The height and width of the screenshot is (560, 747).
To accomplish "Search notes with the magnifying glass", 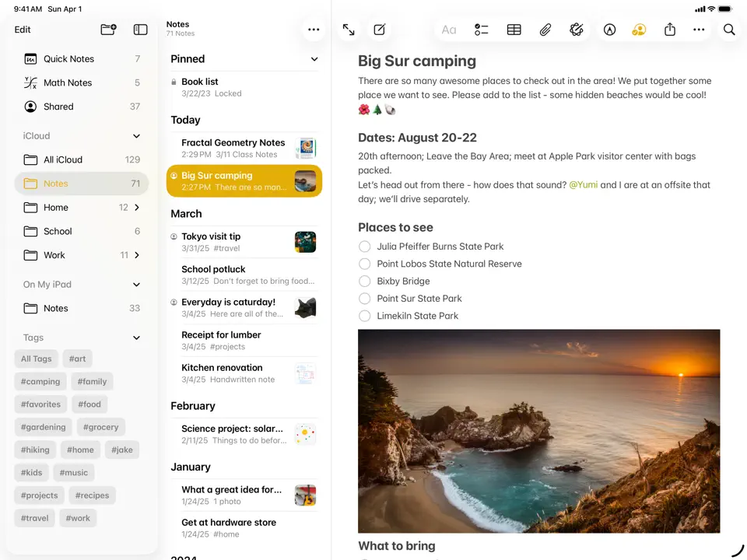I will 729,30.
